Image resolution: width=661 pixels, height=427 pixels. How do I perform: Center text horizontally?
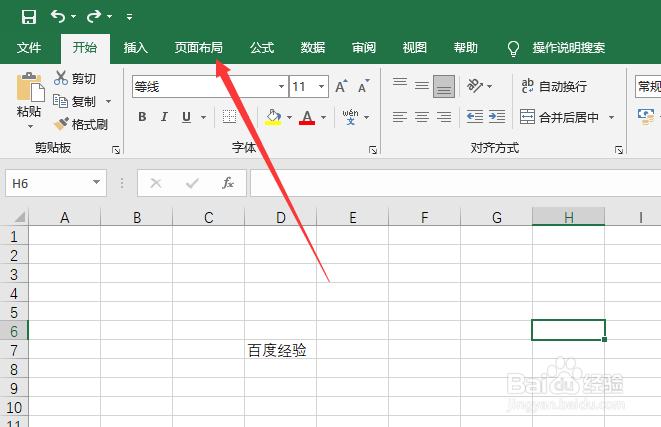point(422,117)
